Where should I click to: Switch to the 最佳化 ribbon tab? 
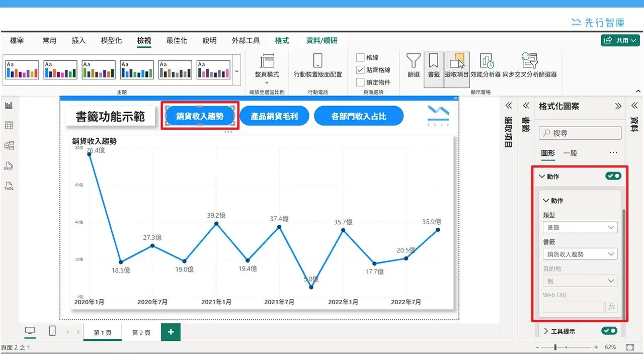point(177,41)
